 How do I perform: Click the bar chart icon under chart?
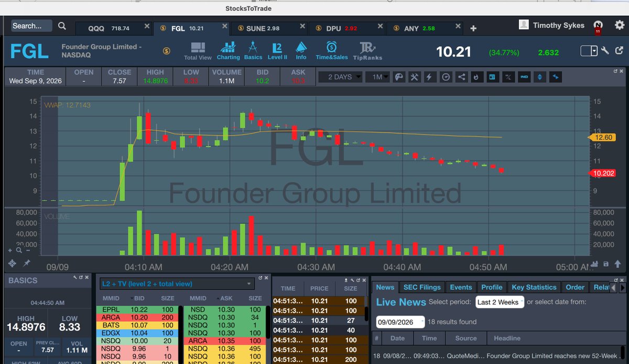point(594,264)
